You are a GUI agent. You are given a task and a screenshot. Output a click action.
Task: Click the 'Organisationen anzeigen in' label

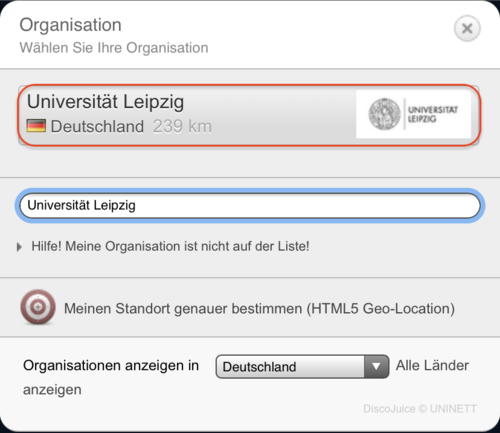[111, 365]
